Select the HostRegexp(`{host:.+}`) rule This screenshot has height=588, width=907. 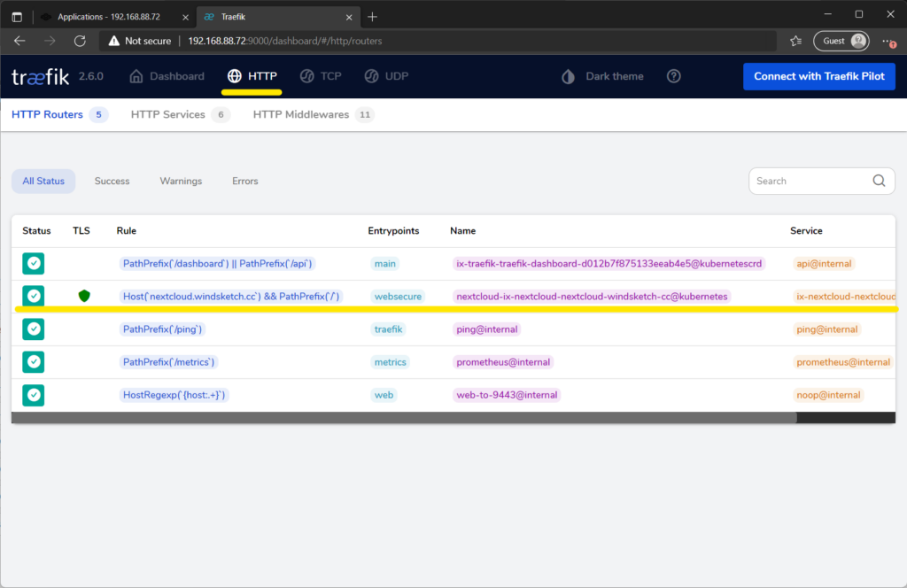pyautogui.click(x=174, y=395)
